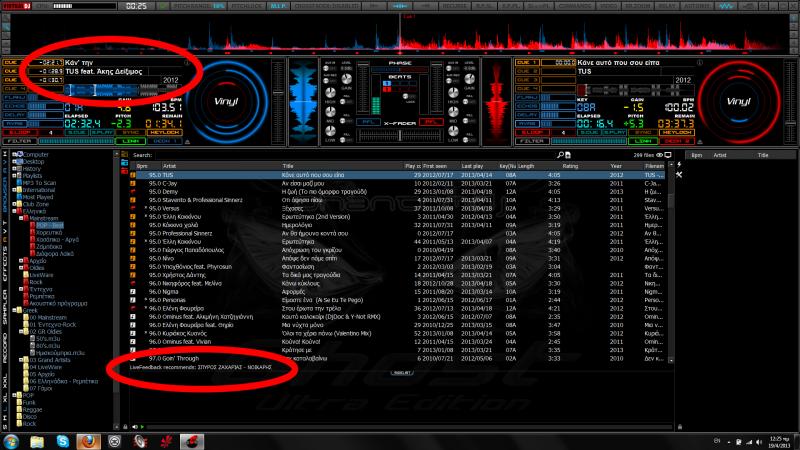This screenshot has height=450, width=800.
Task: Expand the Computer tree node
Action: [14, 154]
